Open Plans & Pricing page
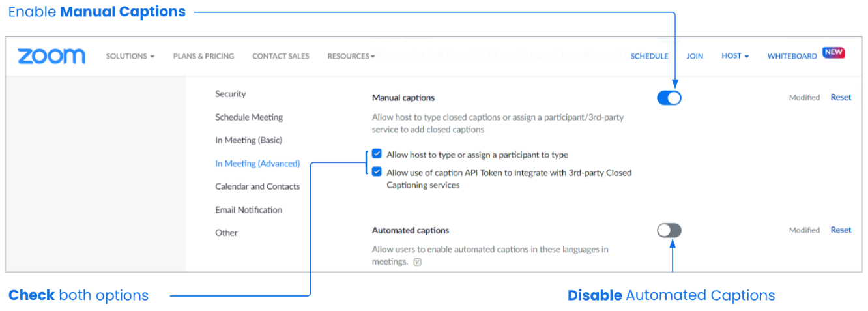Screen dimensions: 868x311 (203, 57)
